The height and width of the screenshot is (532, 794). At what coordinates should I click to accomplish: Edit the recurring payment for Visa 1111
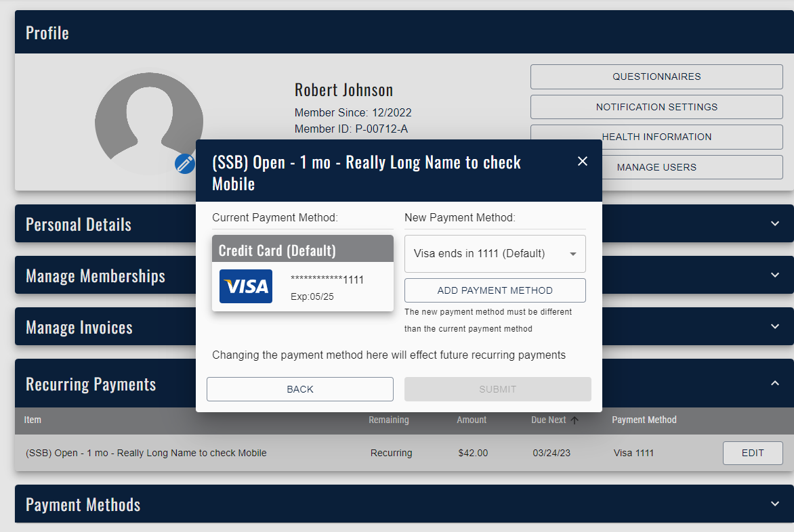pos(752,453)
